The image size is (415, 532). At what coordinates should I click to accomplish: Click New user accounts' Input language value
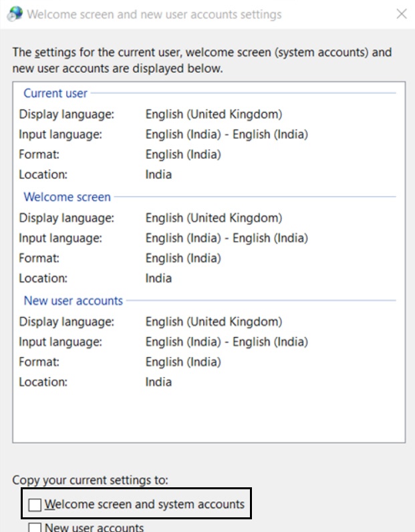point(227,342)
